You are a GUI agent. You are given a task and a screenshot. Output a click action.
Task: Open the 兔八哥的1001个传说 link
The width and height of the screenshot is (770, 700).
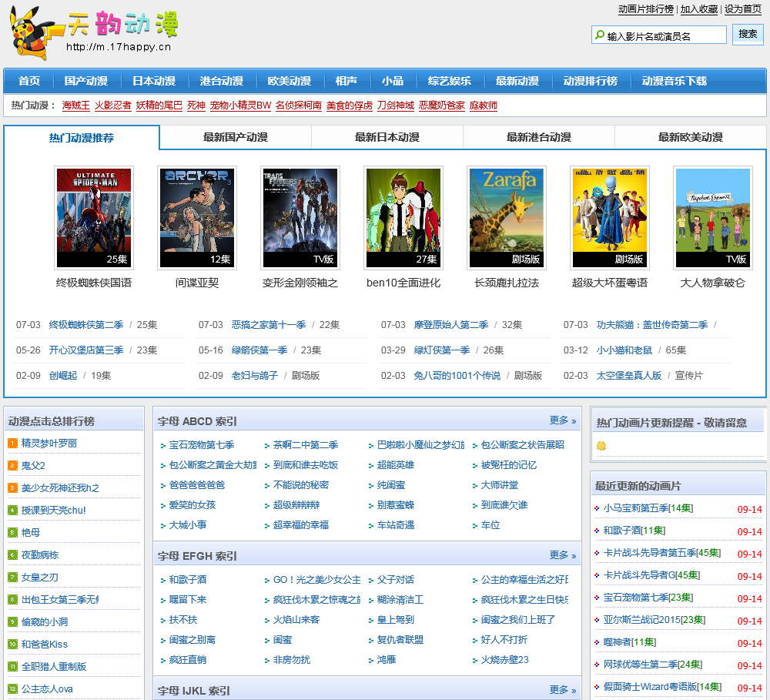pos(457,376)
